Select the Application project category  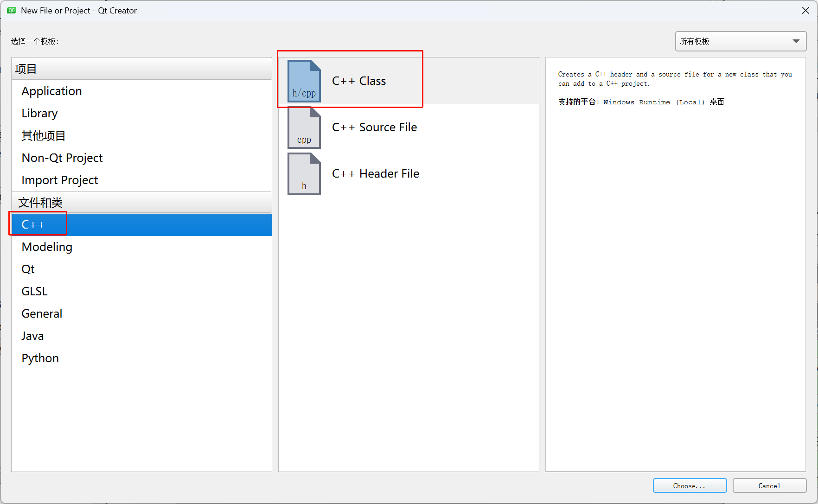[141, 91]
